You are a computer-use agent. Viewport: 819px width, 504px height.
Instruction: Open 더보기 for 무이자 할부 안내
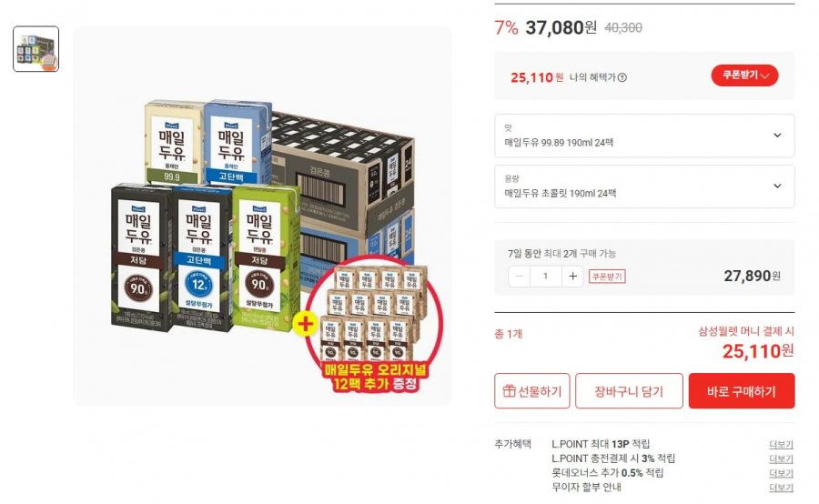781,488
